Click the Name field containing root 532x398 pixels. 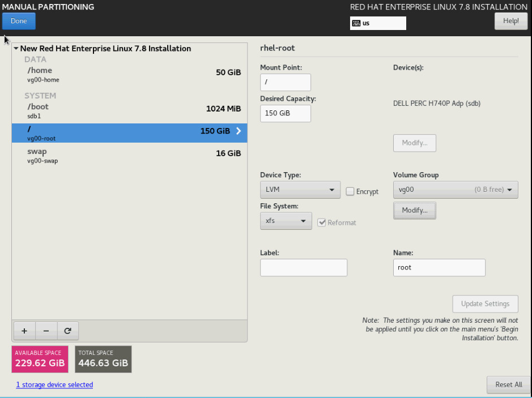439,268
